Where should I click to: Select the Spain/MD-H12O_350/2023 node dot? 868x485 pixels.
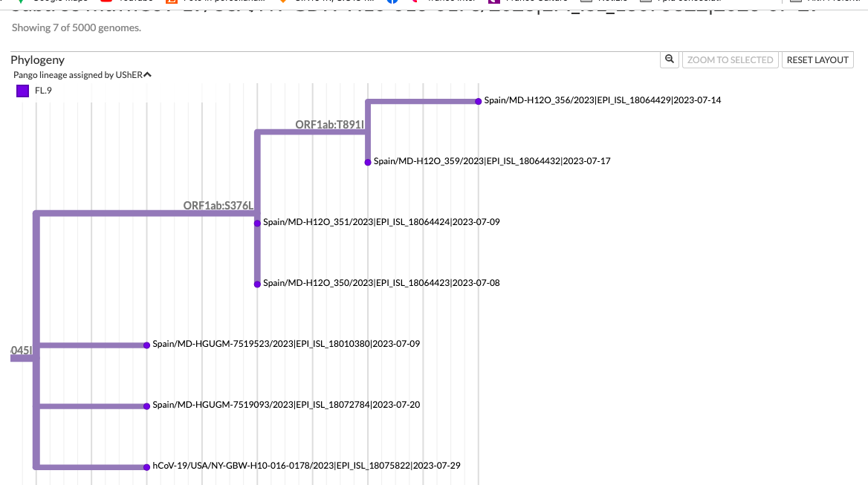point(256,283)
